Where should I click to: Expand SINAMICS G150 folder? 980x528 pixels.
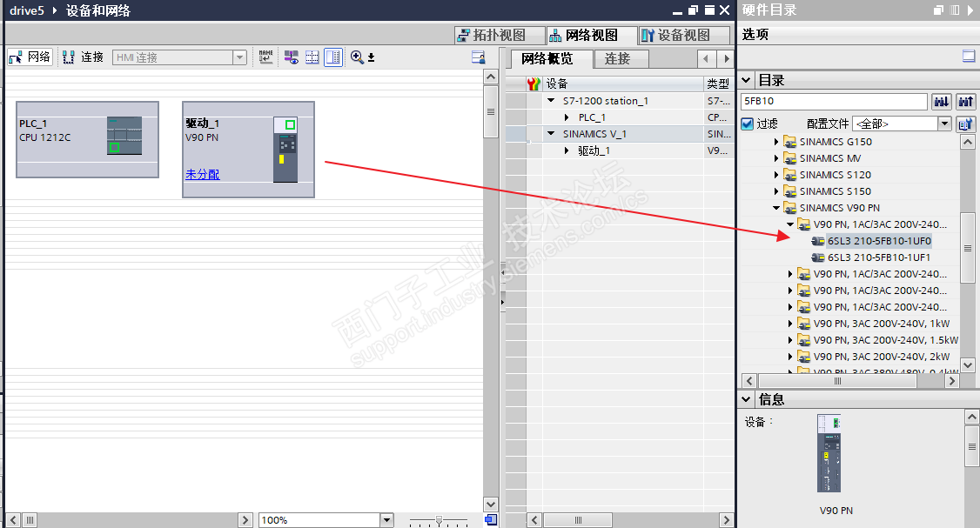click(x=776, y=142)
